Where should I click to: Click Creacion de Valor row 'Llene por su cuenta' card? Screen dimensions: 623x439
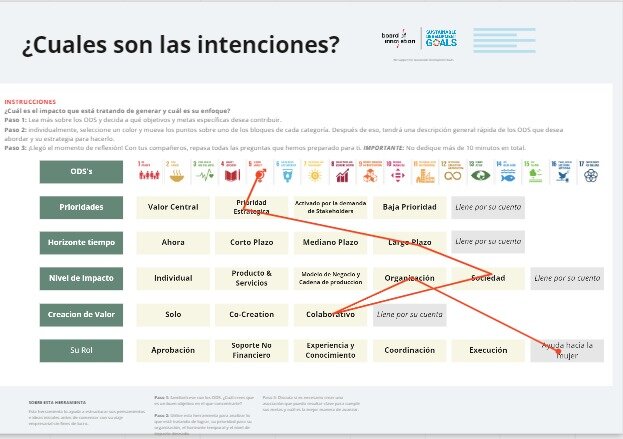click(410, 315)
